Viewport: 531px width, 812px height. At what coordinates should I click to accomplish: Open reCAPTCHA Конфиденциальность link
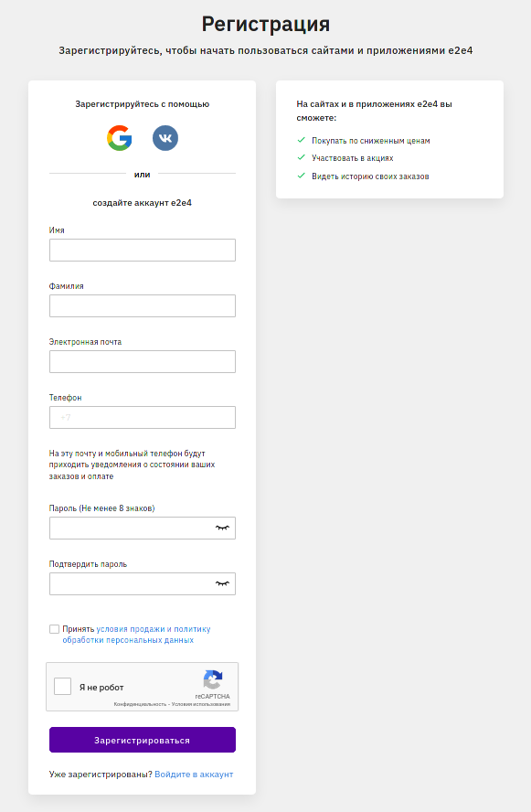(x=140, y=704)
